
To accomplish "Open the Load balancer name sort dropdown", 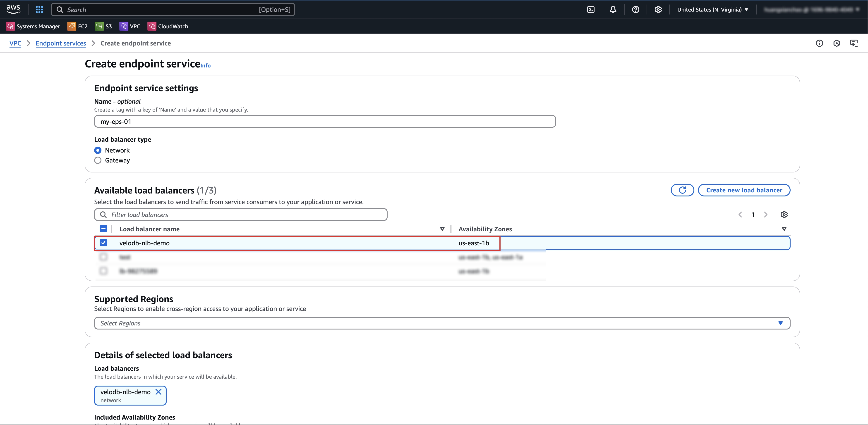I will click(x=442, y=229).
